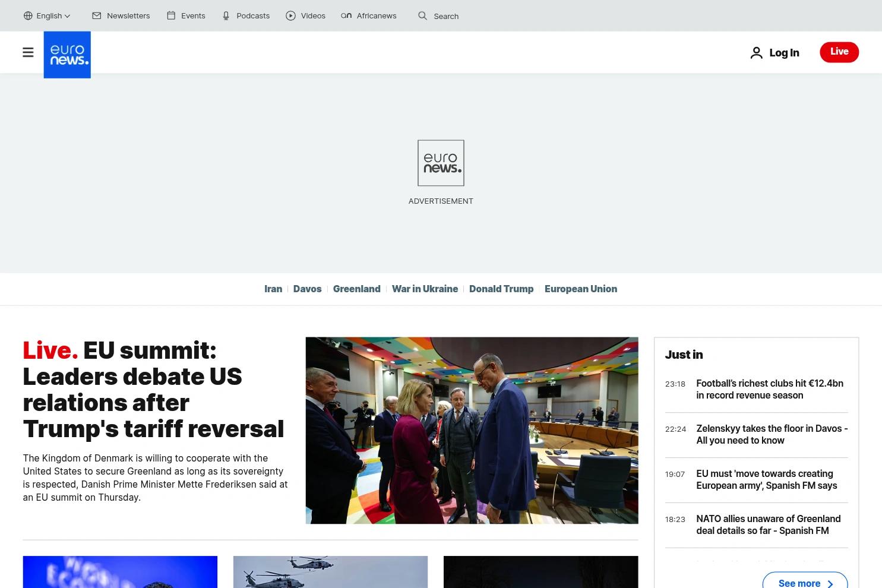Click the red Live. label in headline
Screen dimensions: 882x588
click(50, 350)
